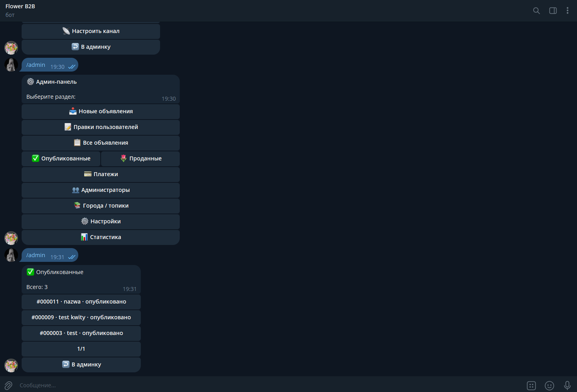Click the Выберите раздел: text
Image resolution: width=577 pixels, height=392 pixels.
coord(51,97)
